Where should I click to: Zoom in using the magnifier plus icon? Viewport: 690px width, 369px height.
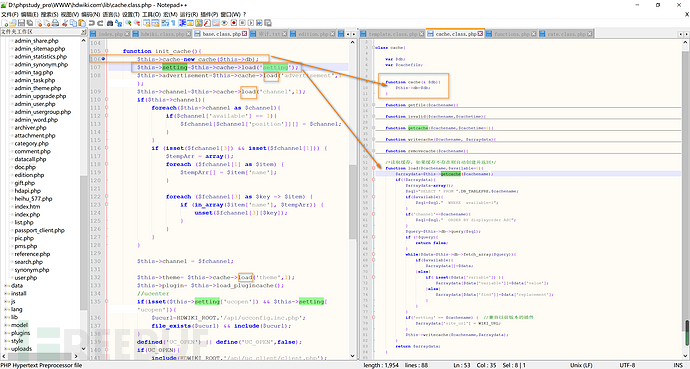pyautogui.click(x=128, y=23)
